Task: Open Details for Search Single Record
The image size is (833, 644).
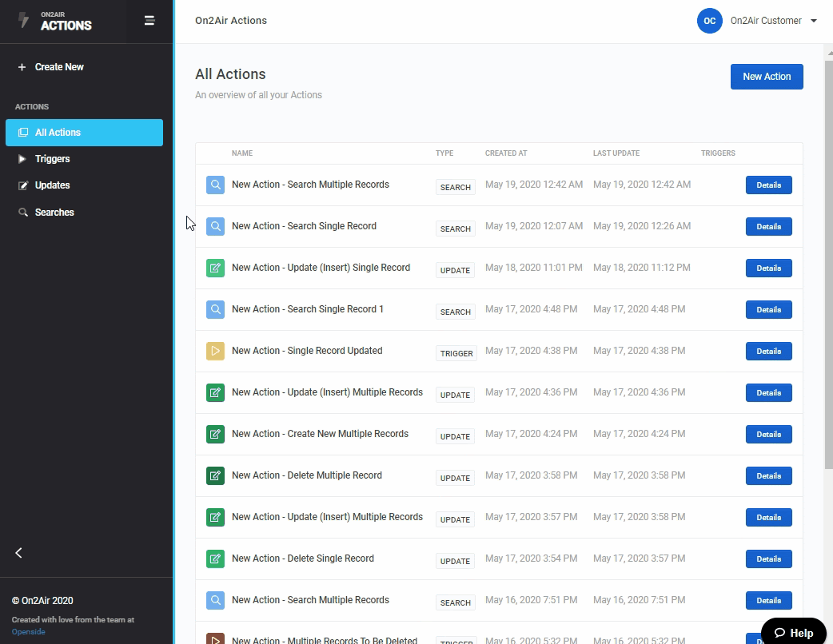Action: [768, 226]
